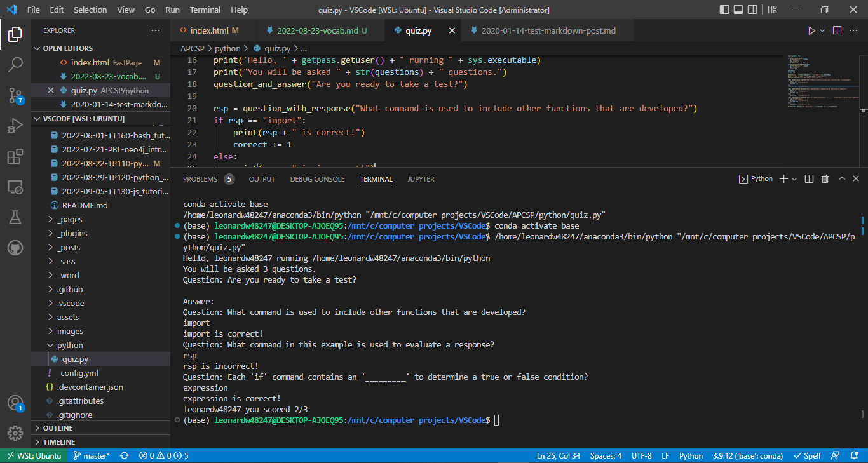Switch to the Jupyter panel tab

421,179
